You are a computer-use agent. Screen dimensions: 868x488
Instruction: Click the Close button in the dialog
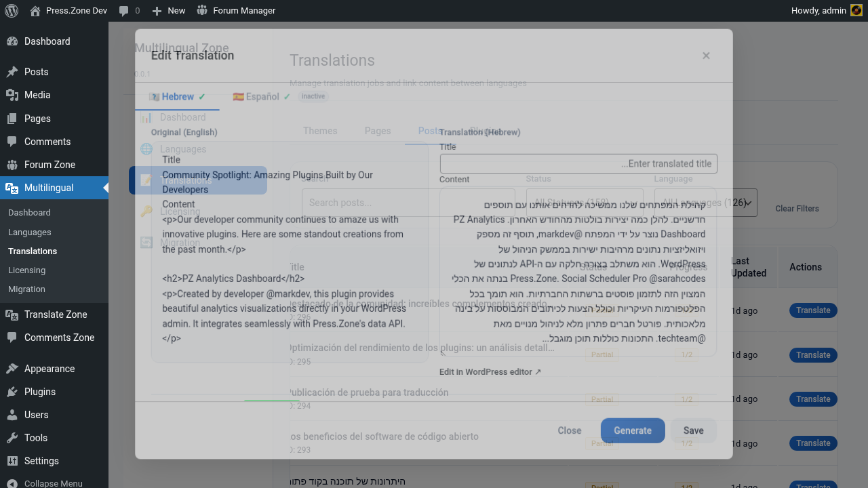point(570,430)
